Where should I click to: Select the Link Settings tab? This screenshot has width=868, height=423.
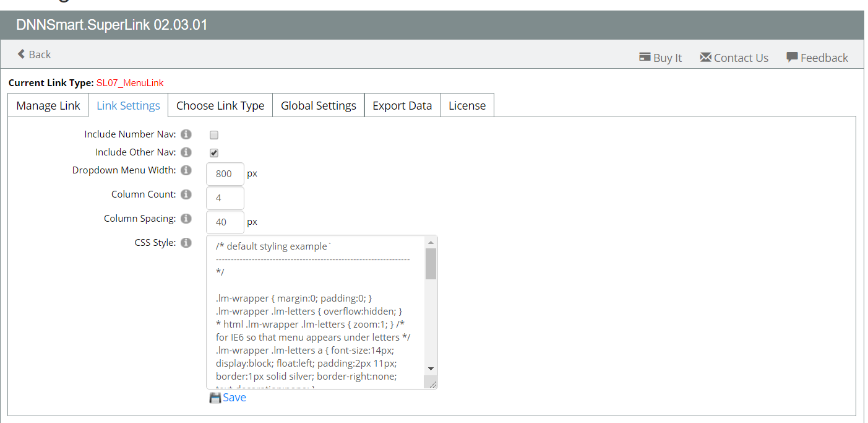129,105
